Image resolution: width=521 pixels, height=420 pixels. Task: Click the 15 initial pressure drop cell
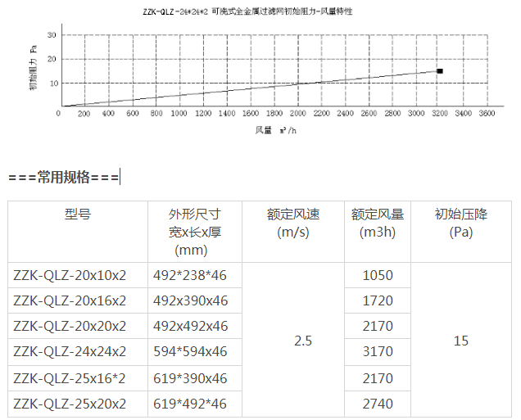(460, 339)
